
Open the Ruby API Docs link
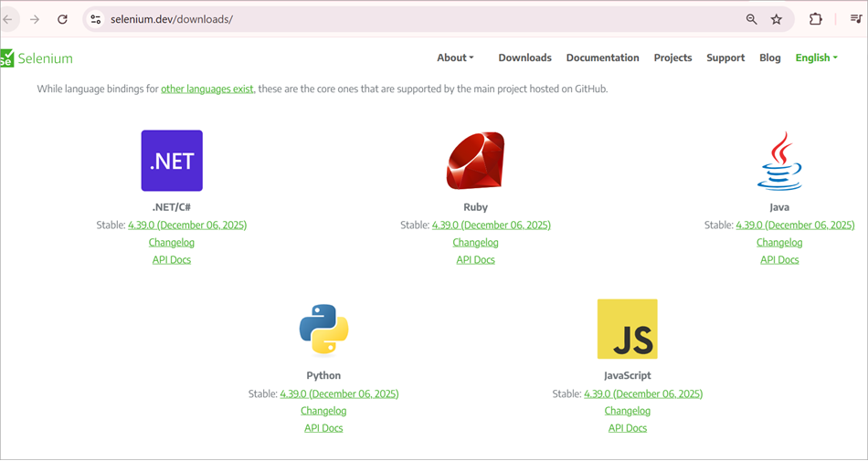pyautogui.click(x=475, y=259)
